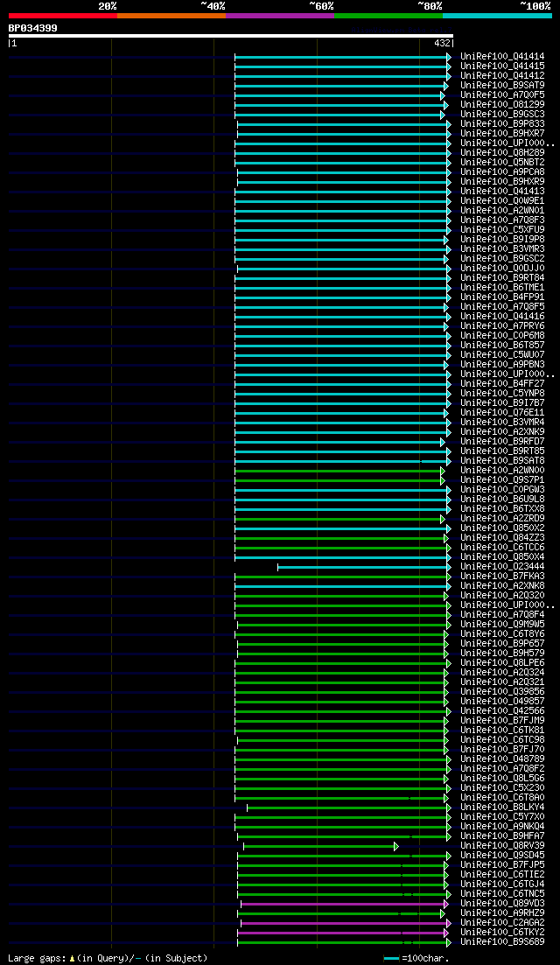The image size is (560, 965).
Task: Click the UniRef100_O23444 label
Action: coord(502,566)
